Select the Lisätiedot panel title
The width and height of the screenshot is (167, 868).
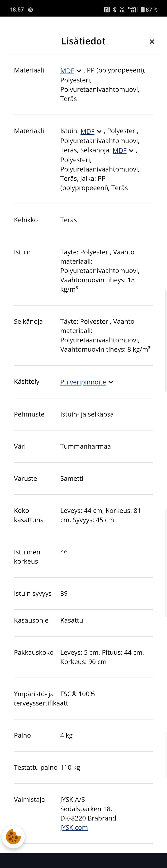tap(83, 41)
